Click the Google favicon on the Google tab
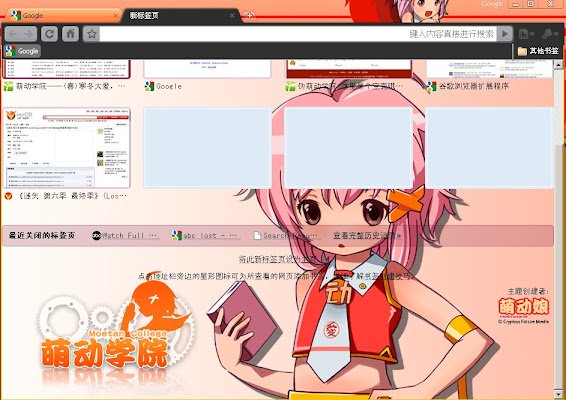Screen dimensions: 566x400 16,15
